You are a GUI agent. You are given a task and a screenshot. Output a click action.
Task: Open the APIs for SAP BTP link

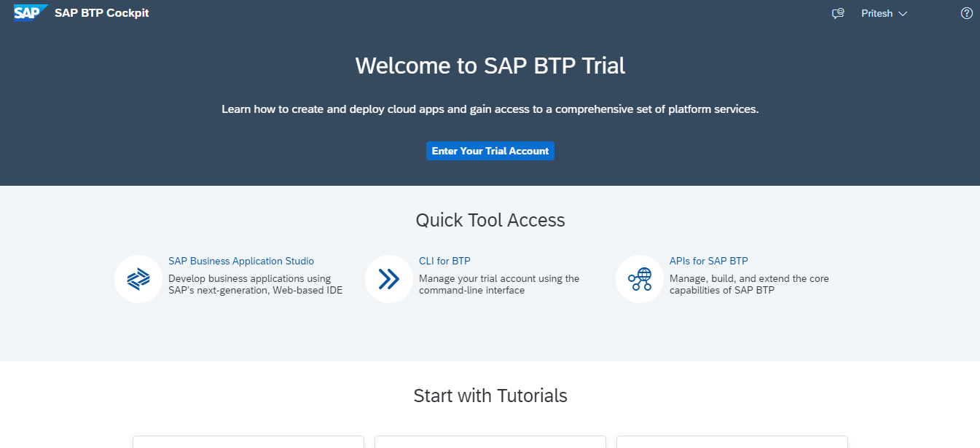tap(708, 261)
